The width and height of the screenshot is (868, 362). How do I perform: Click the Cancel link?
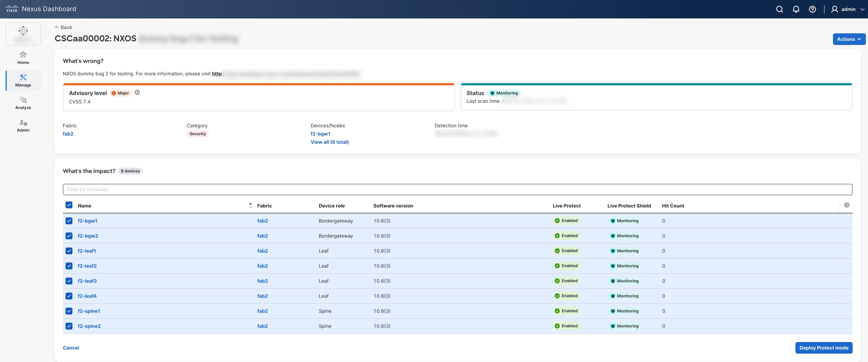tap(71, 348)
